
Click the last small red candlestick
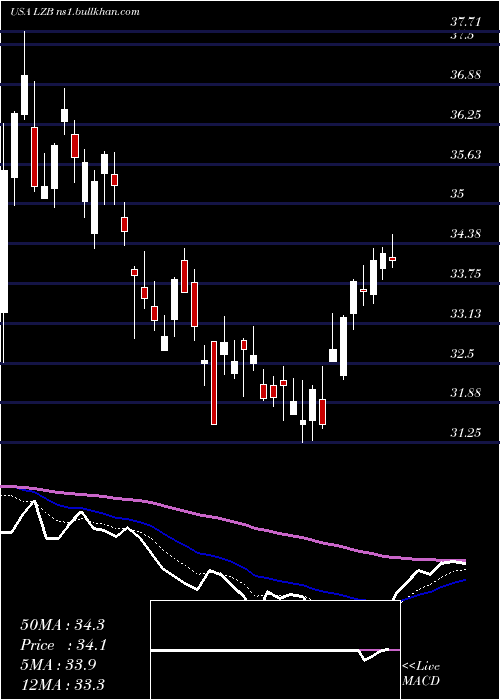(x=393, y=259)
